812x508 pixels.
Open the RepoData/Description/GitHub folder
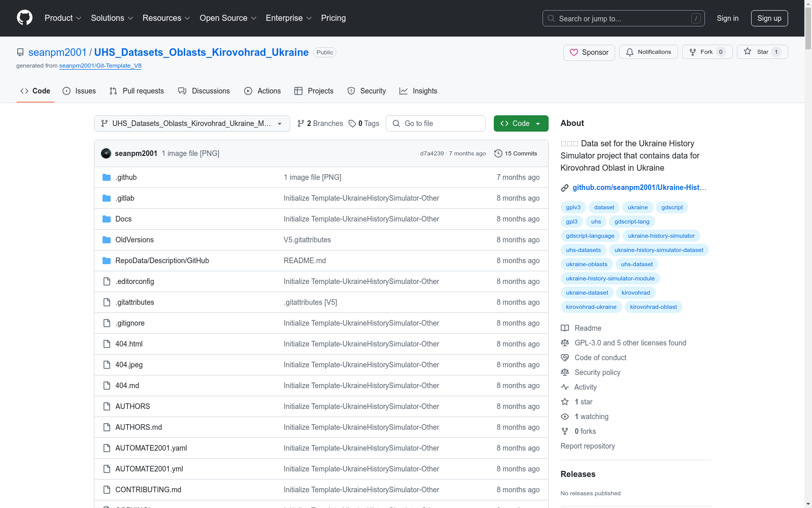162,261
